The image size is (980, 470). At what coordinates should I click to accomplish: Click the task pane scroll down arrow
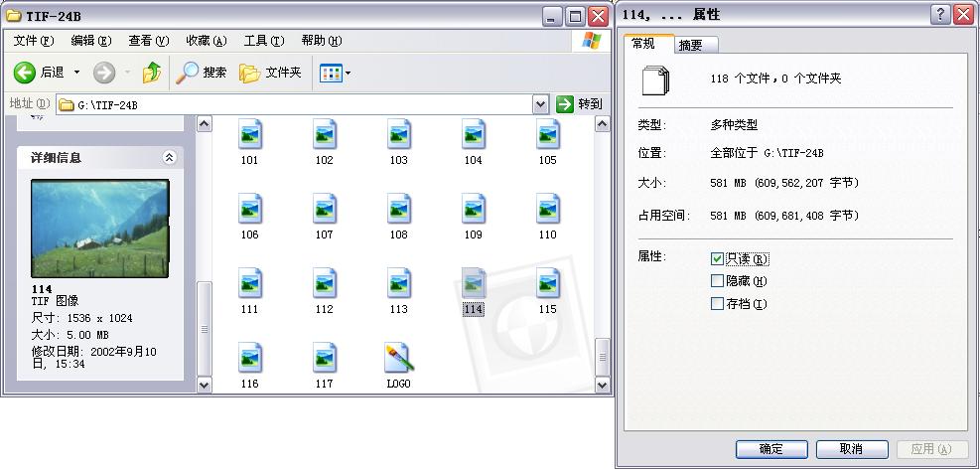205,385
